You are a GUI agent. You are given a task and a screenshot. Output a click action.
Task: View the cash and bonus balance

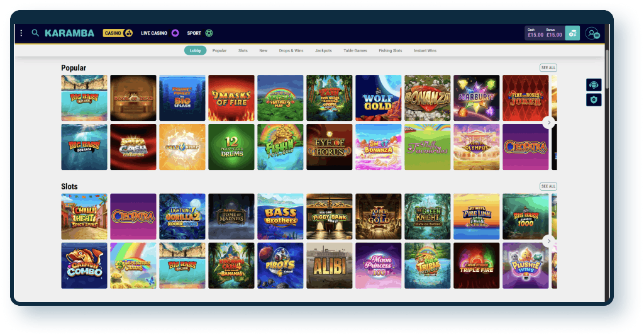[545, 33]
